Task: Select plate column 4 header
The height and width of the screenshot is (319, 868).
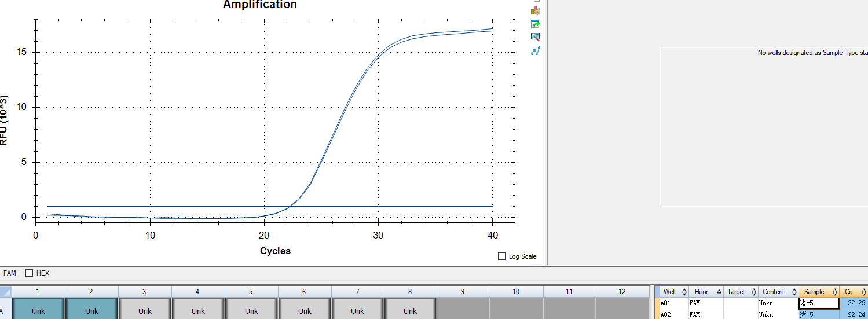Action: point(198,292)
